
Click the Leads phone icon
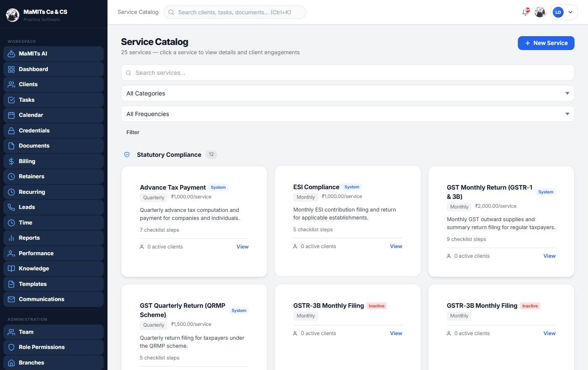click(x=11, y=207)
